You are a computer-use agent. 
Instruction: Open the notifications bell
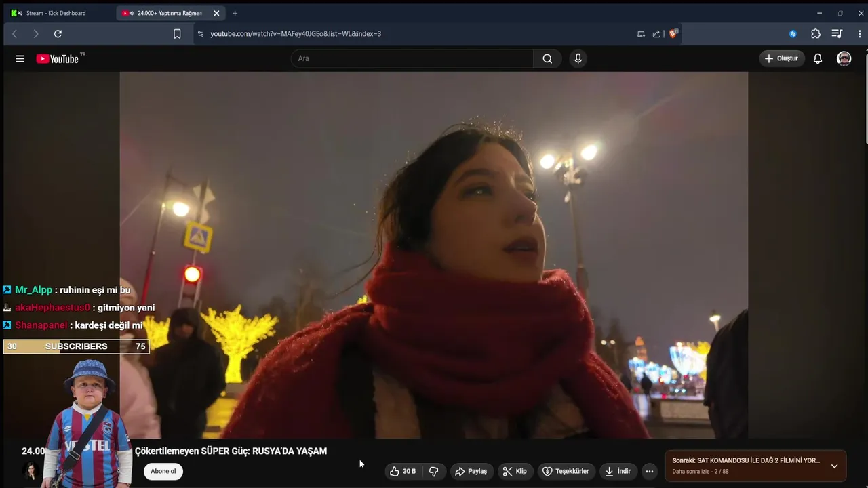pos(818,59)
